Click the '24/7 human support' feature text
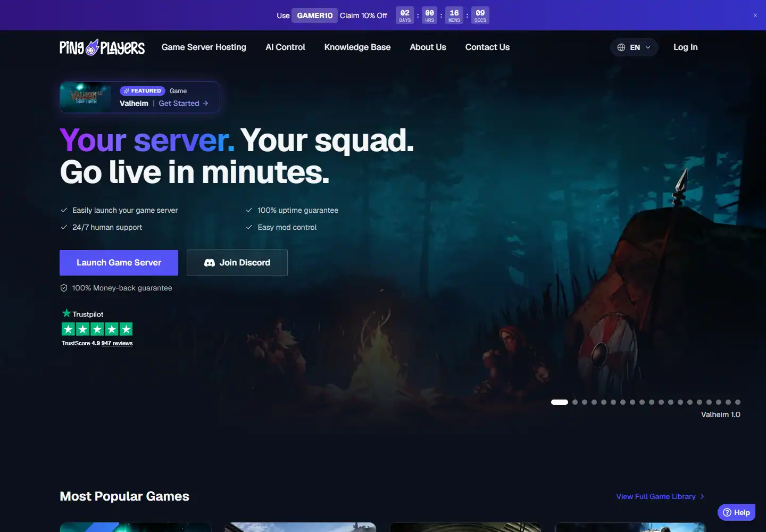 107,227
